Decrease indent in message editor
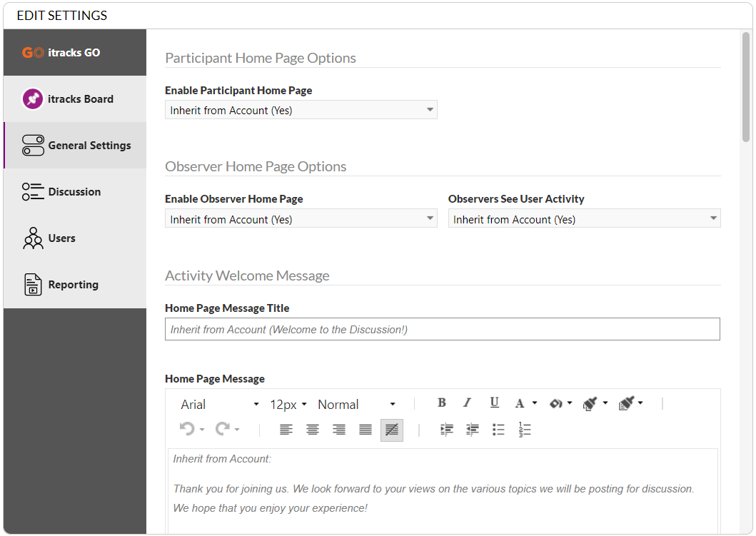The width and height of the screenshot is (756, 536). [x=473, y=430]
